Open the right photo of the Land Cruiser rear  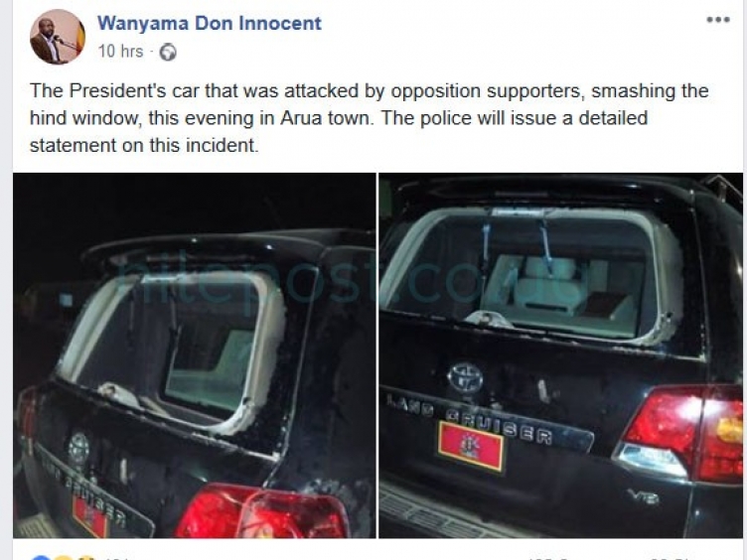[560, 355]
